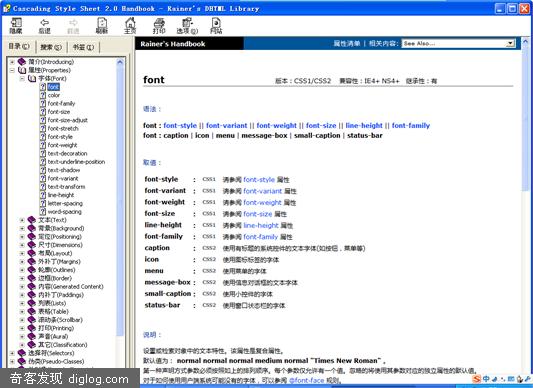533x388 pixels.
Task: Click the Printing book icon
Action: [x=32, y=328]
